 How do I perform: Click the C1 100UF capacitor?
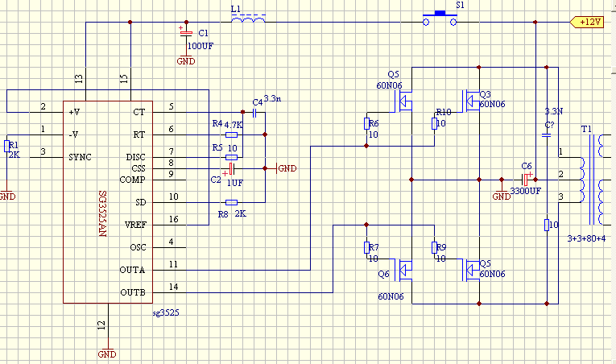pyautogui.click(x=187, y=34)
